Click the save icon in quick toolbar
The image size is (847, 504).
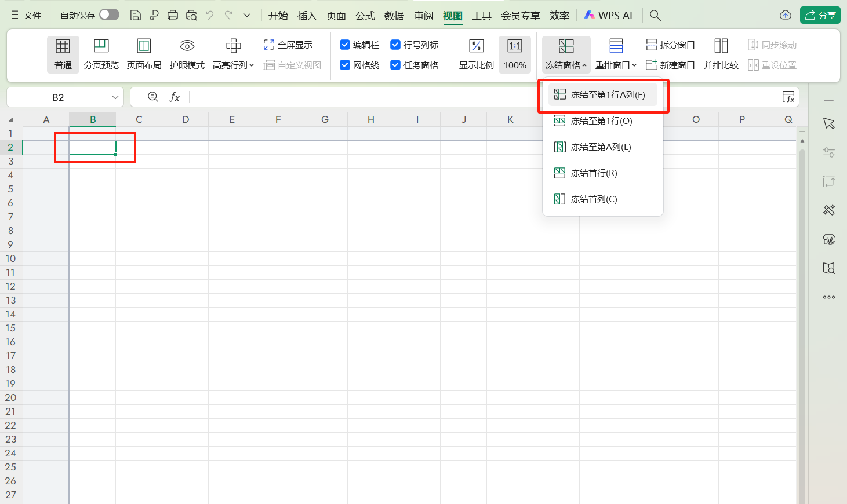(136, 15)
